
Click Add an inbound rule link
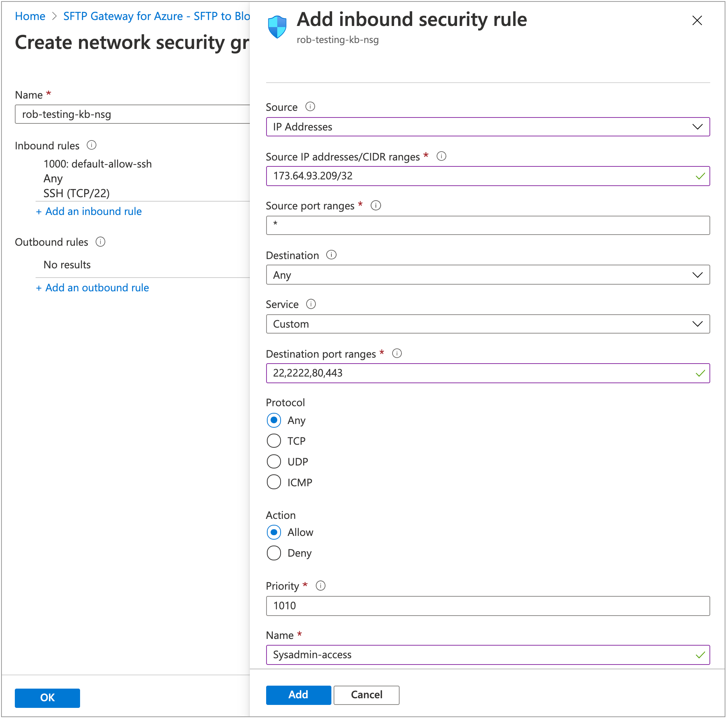pos(89,211)
